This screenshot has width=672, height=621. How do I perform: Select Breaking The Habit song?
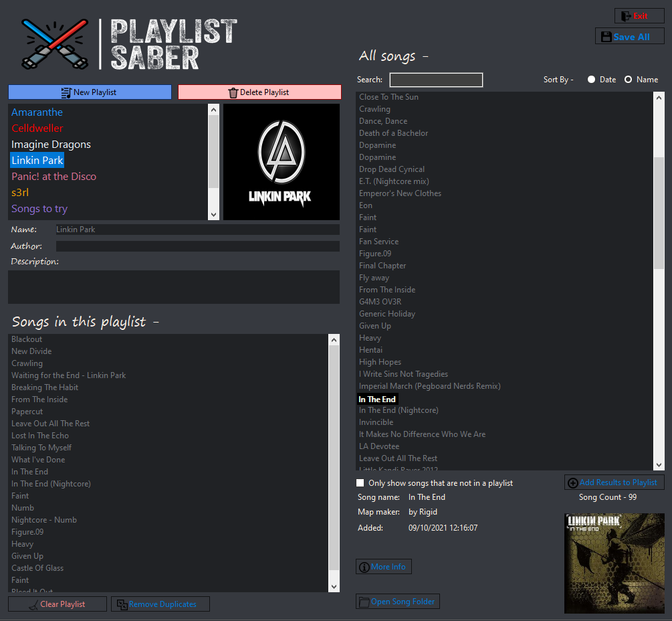[45, 387]
